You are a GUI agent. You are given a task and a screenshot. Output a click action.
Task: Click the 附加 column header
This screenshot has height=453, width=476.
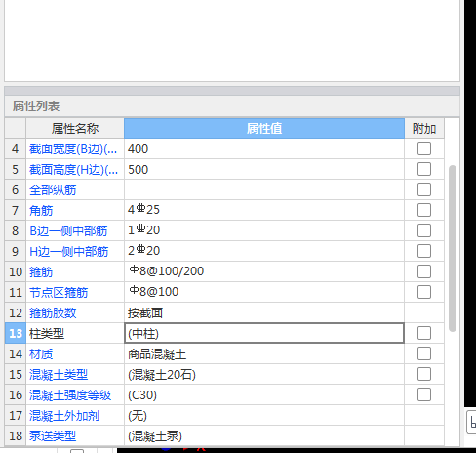424,128
